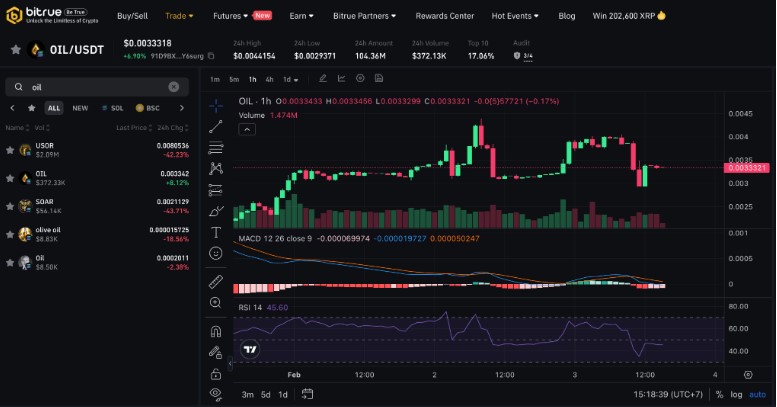Activate the zoom in tool

point(216,303)
